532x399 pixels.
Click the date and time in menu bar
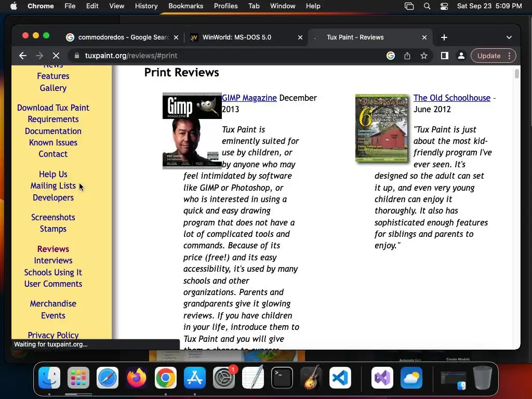pyautogui.click(x=489, y=6)
